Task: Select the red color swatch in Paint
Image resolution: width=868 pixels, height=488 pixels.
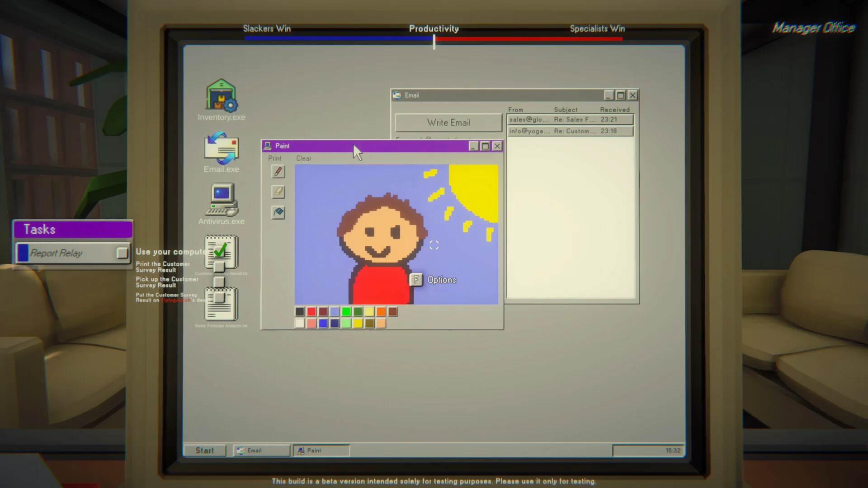Action: (311, 311)
